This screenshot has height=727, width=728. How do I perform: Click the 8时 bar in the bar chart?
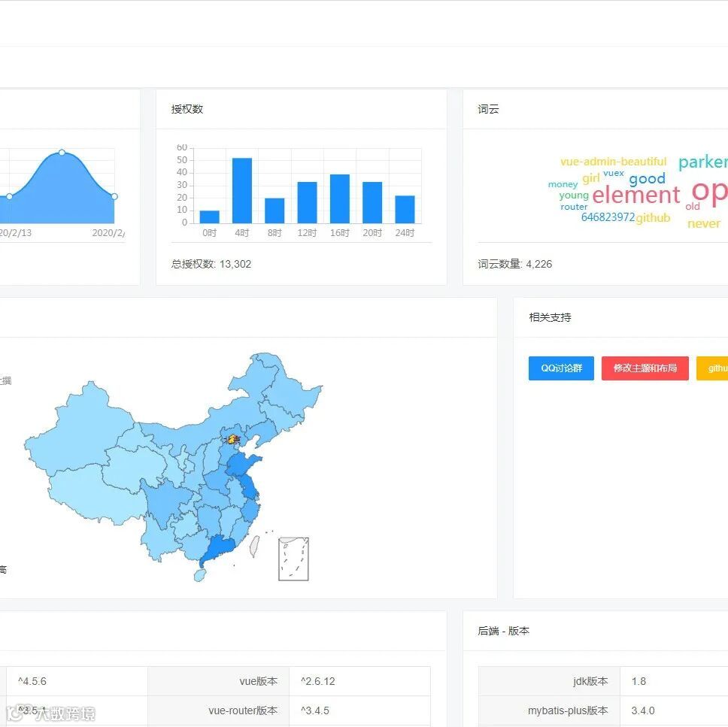[275, 211]
